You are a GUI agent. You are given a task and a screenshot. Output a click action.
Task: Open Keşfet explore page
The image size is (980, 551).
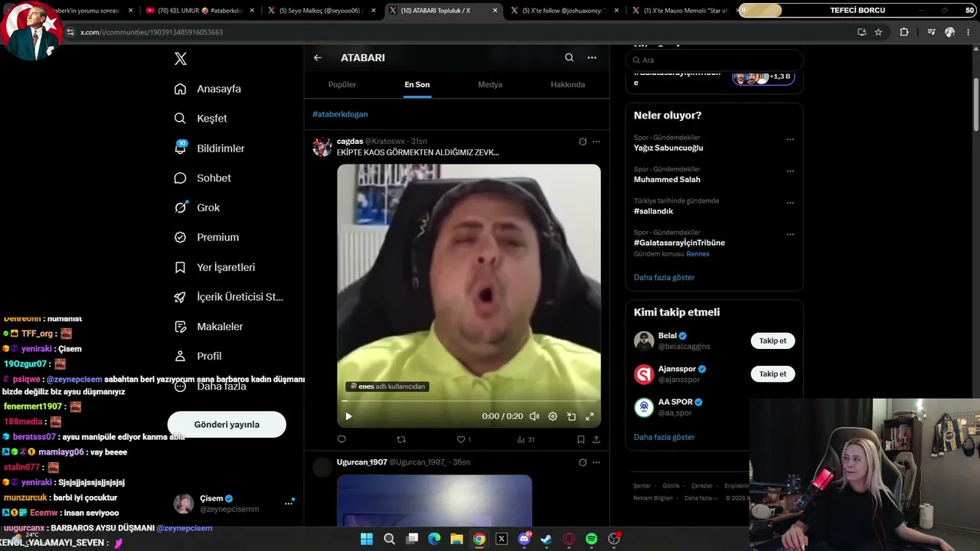pos(201,119)
